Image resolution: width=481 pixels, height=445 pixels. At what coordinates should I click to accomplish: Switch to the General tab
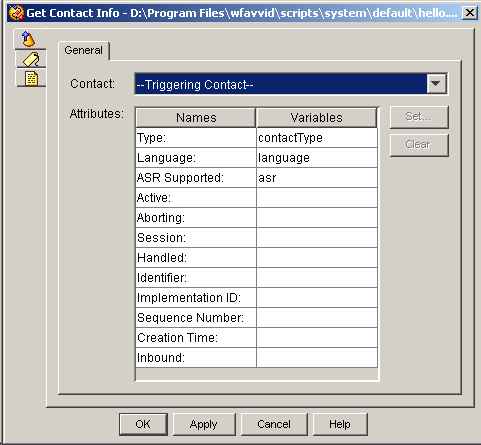coord(84,50)
